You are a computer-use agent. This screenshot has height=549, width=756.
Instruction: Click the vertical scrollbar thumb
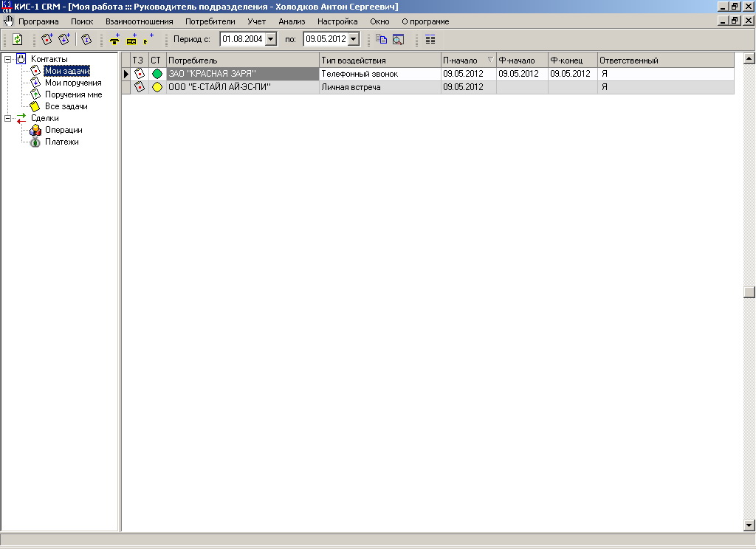(749, 292)
